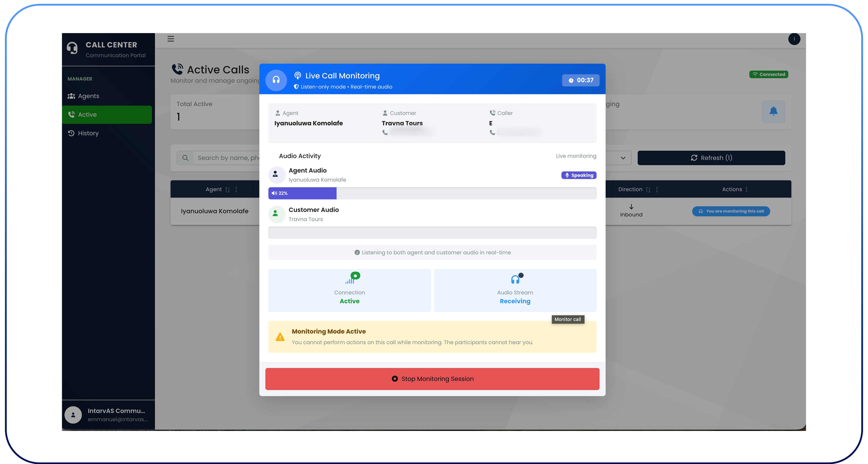Image resolution: width=868 pixels, height=464 pixels.
Task: Click the 'You are monitoring this call' label
Action: [x=731, y=211]
